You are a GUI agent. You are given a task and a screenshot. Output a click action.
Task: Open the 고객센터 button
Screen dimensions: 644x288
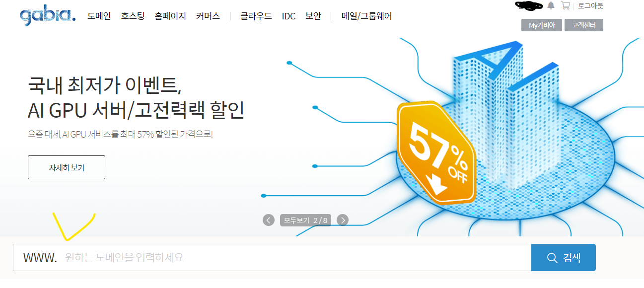[x=584, y=25]
